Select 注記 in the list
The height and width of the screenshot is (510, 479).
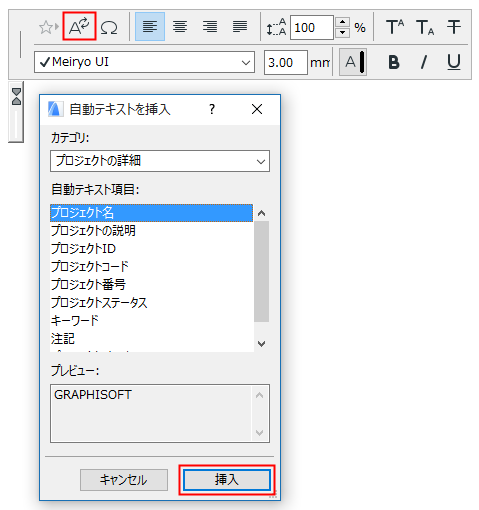click(151, 339)
